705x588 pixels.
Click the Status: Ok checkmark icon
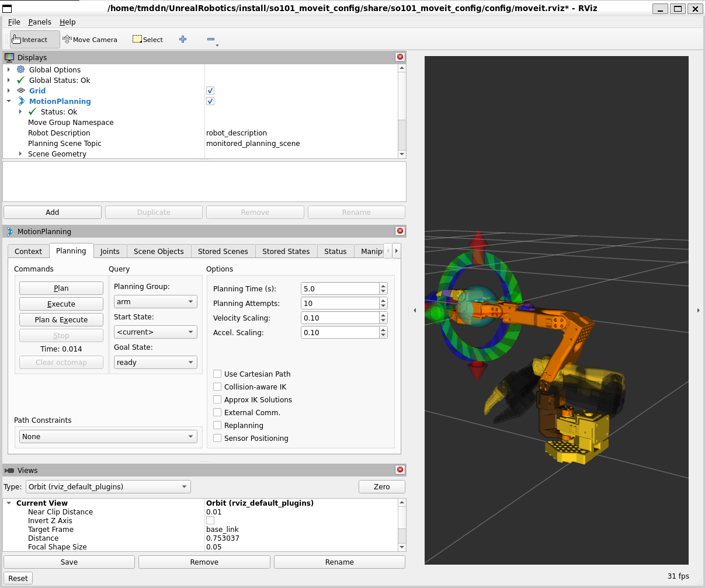pyautogui.click(x=33, y=112)
